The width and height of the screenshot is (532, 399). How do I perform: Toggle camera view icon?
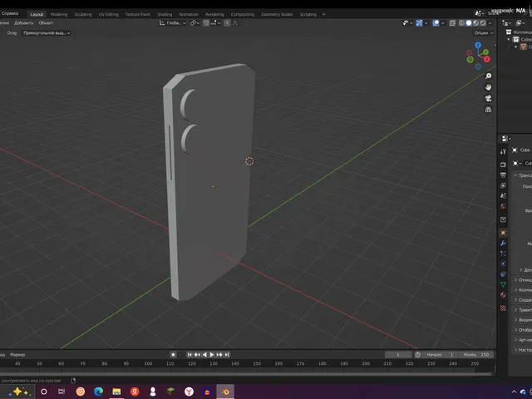click(x=488, y=98)
